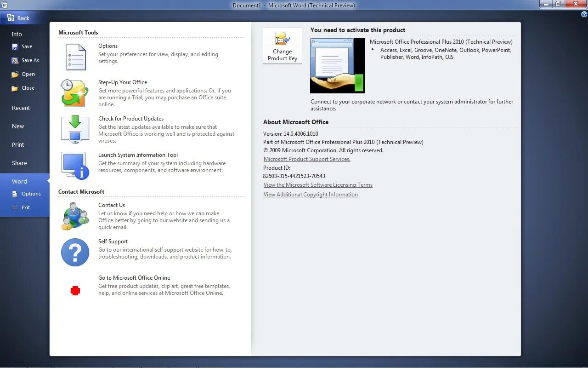
Task: Click the Go to Office Online red icon
Action: [75, 290]
